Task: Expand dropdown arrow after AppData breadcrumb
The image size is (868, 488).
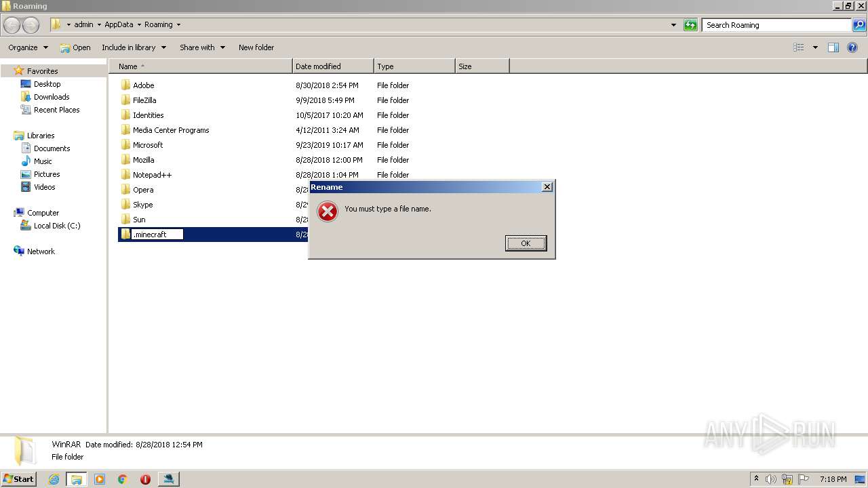Action: click(139, 24)
